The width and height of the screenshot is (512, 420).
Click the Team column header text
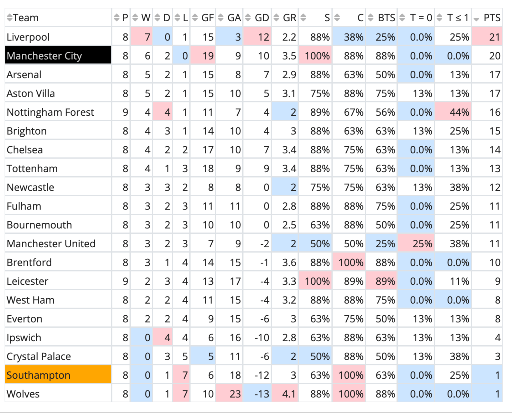(x=26, y=18)
